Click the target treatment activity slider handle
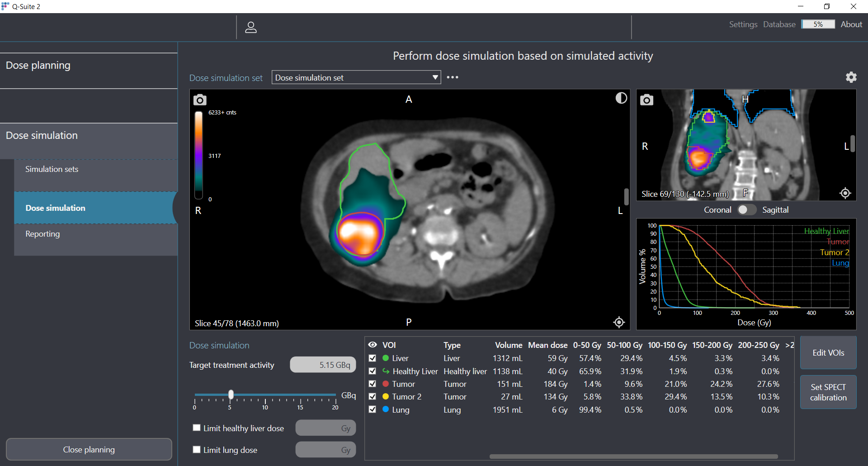Image resolution: width=868 pixels, height=466 pixels. pos(231,395)
